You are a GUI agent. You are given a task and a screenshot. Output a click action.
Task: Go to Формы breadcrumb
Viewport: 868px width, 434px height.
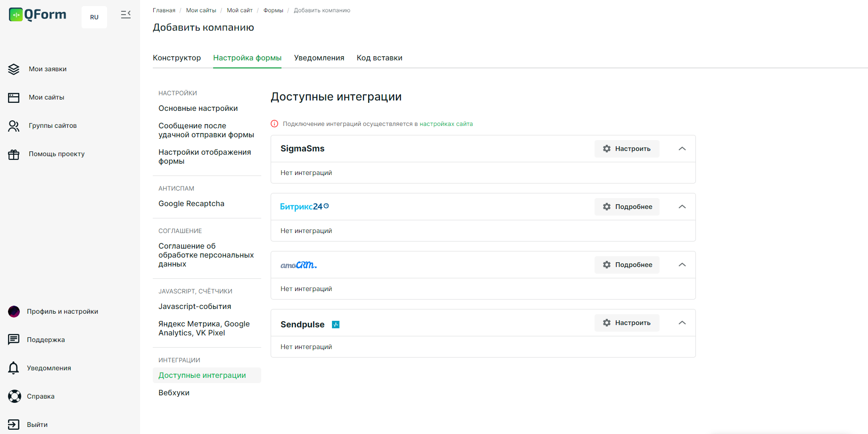click(x=273, y=10)
